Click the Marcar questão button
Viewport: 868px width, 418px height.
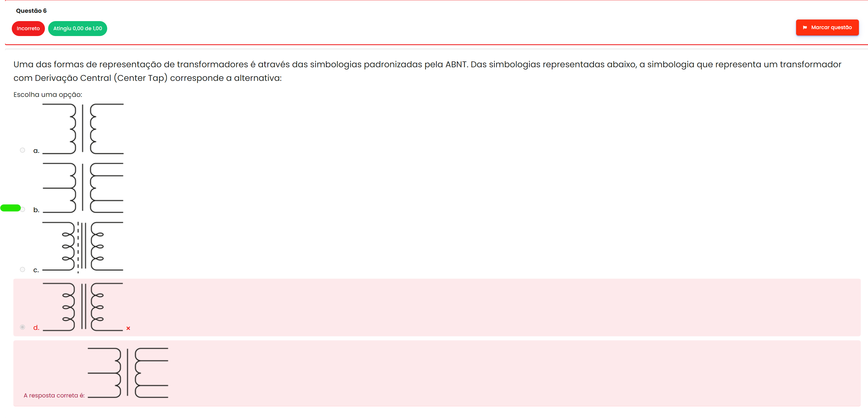point(827,27)
